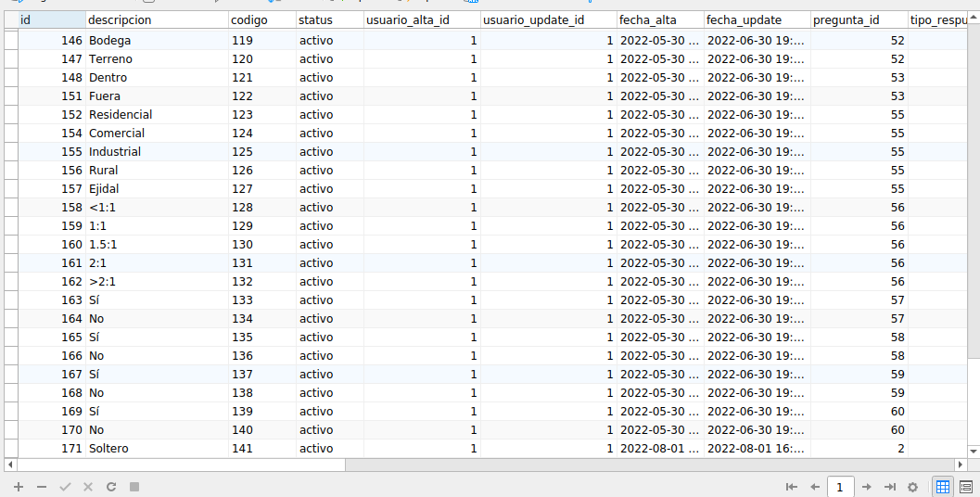980x497 pixels.
Task: Go to the next page of records
Action: click(866, 487)
